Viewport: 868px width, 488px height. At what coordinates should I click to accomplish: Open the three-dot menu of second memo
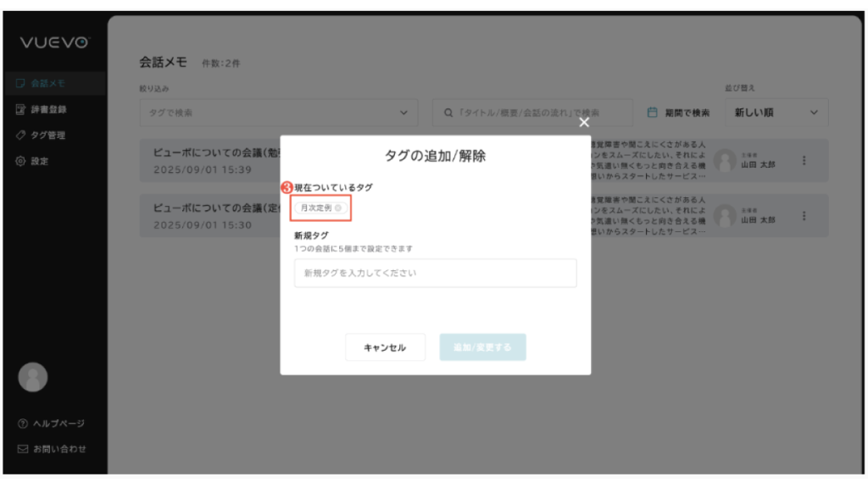click(804, 216)
